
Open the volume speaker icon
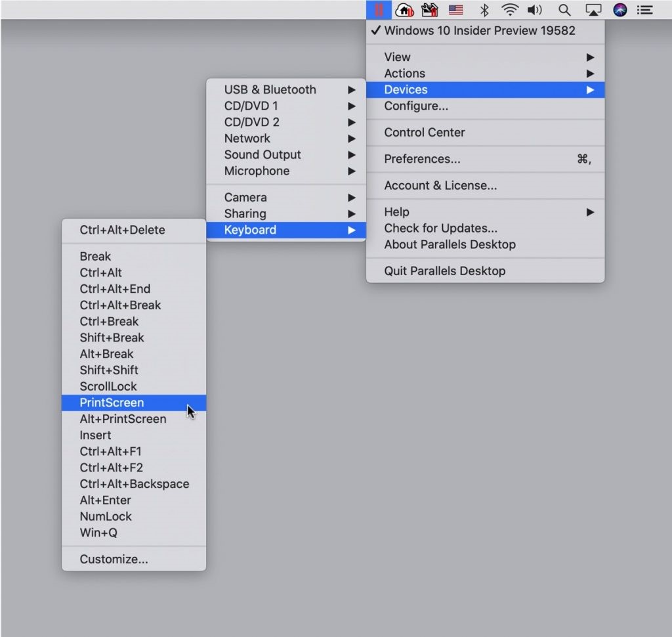(535, 10)
